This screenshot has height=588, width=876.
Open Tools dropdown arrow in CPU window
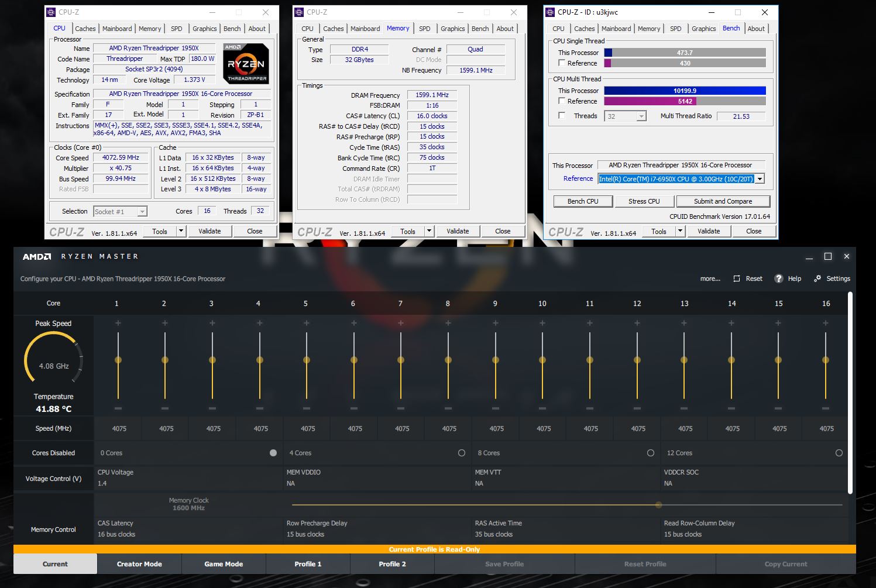click(x=181, y=231)
